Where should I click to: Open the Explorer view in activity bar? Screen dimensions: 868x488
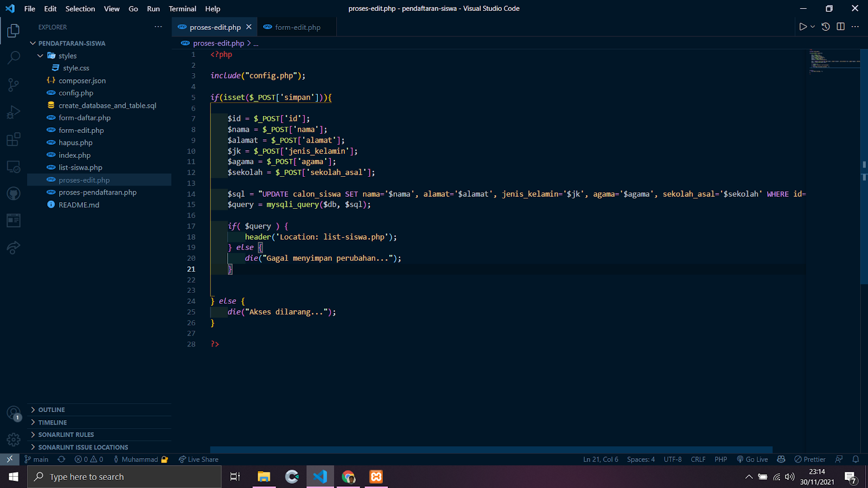click(x=14, y=31)
